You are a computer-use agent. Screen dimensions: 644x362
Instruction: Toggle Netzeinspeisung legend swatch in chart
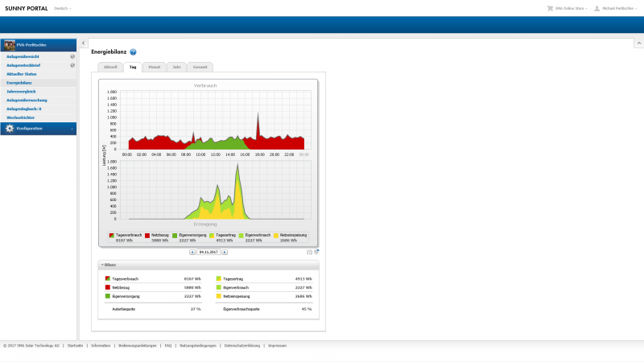[276, 236]
